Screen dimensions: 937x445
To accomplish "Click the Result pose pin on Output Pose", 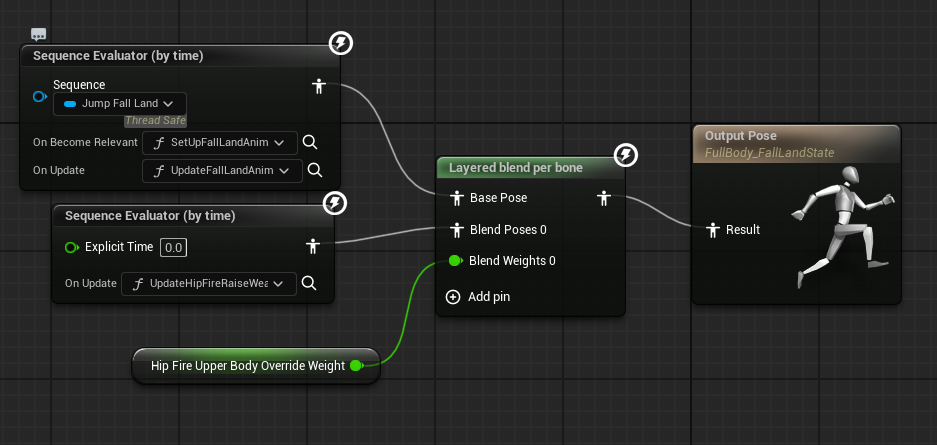I will pos(713,230).
